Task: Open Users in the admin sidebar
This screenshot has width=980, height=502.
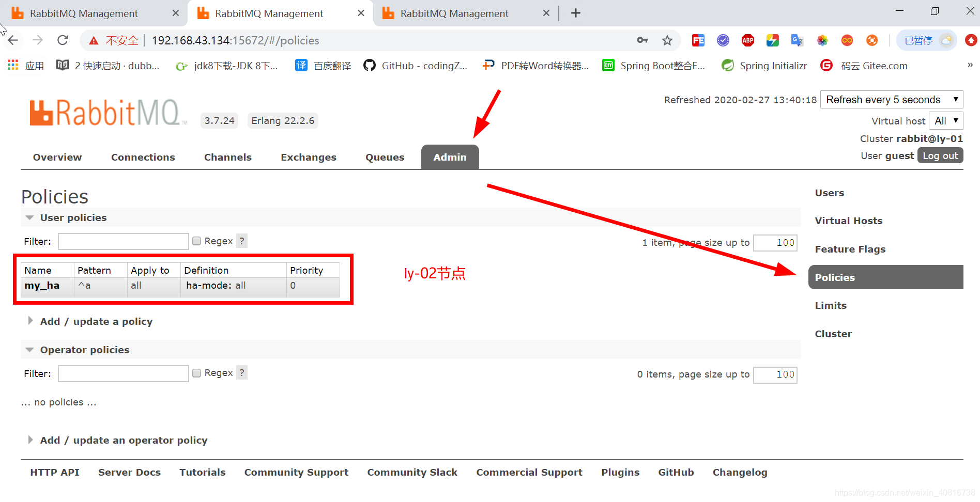Action: point(830,193)
